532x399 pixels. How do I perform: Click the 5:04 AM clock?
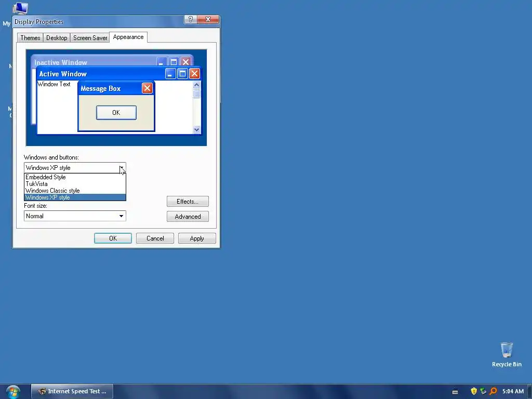[x=513, y=391]
